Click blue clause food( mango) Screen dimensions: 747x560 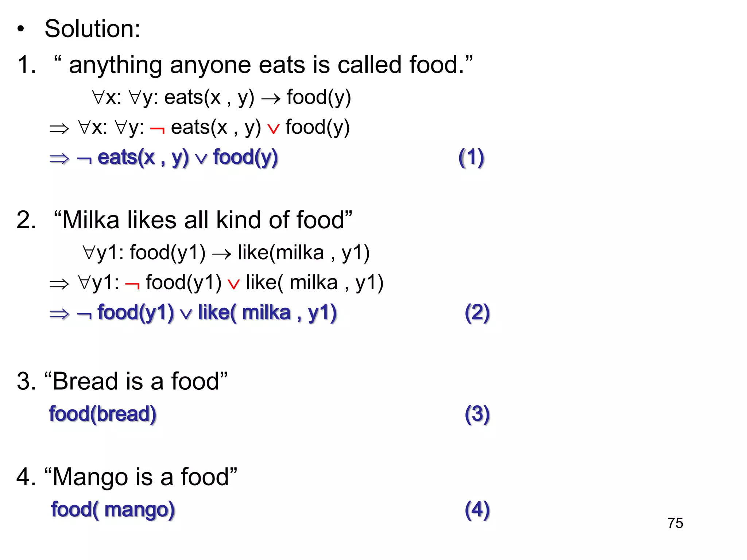click(113, 510)
